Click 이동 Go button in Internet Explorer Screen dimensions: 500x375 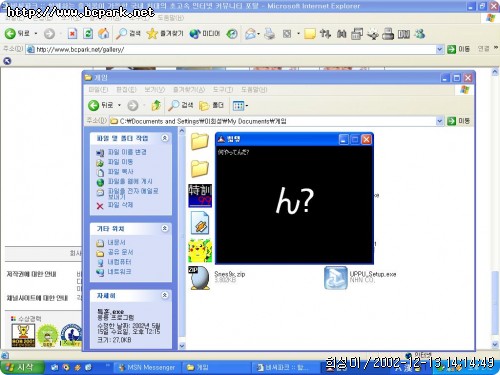(x=458, y=49)
